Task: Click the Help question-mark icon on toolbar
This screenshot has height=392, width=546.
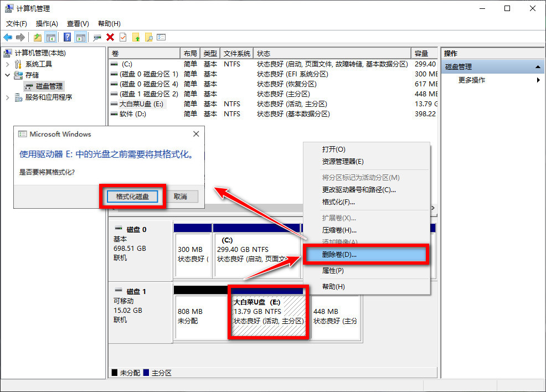Action: pos(67,37)
